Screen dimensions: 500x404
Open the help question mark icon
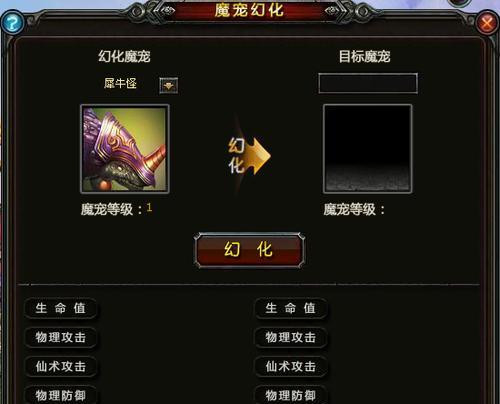click(x=12, y=23)
